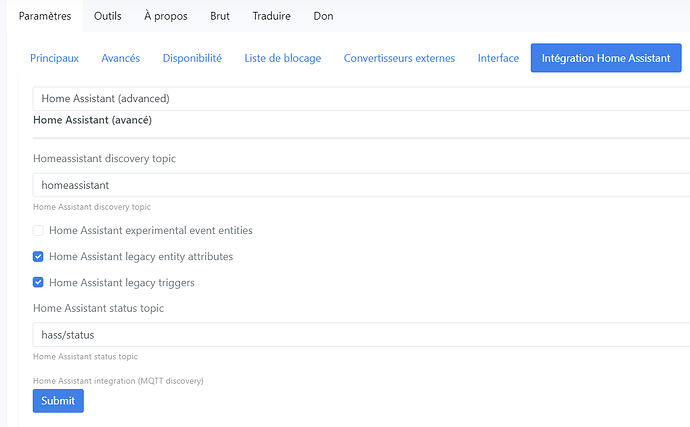Open the Paramètres tab
This screenshot has width=690, height=427.
click(x=45, y=16)
